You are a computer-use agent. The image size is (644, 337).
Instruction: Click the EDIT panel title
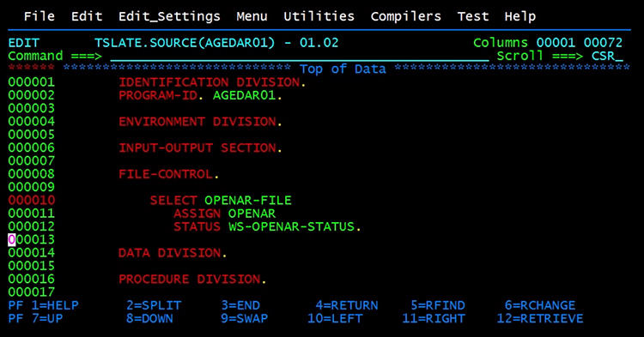tap(24, 43)
